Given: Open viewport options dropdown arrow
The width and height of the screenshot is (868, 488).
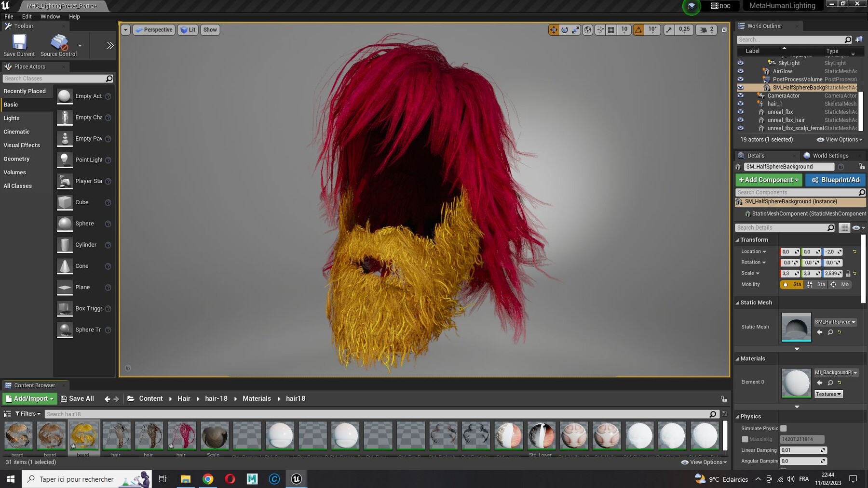Looking at the screenshot, I should pos(125,30).
